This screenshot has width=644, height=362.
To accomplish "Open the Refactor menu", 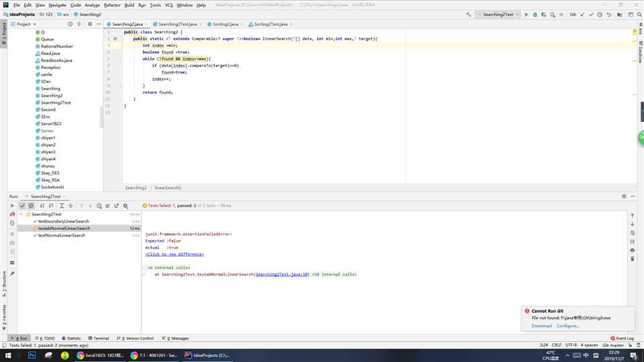I will 112,5.
